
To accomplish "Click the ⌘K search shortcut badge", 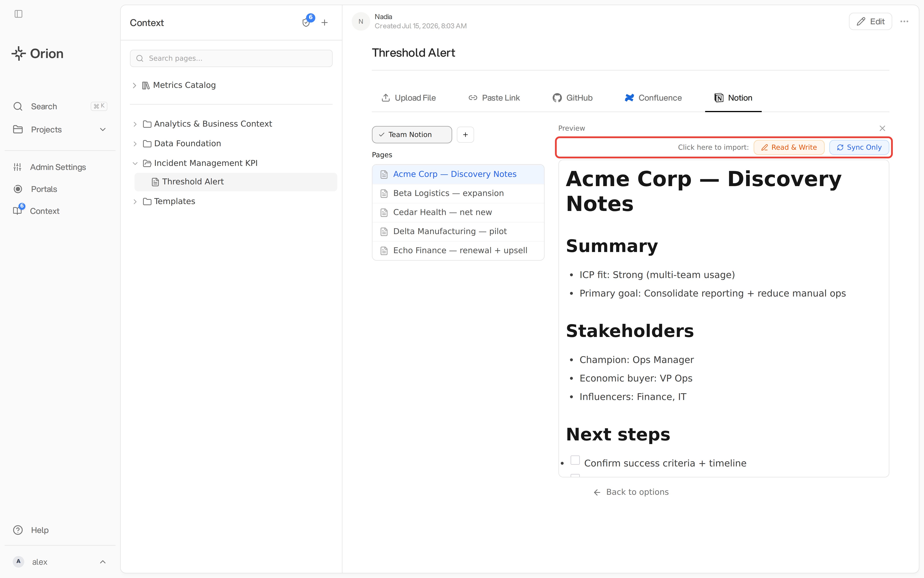I will pyautogui.click(x=99, y=106).
